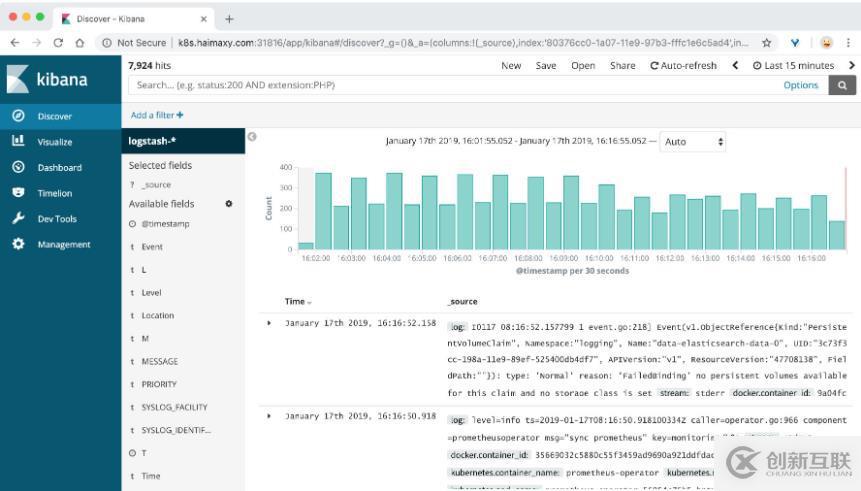Expand the second log entry at 16:16:50.918
The height and width of the screenshot is (491, 861).
pos(269,416)
